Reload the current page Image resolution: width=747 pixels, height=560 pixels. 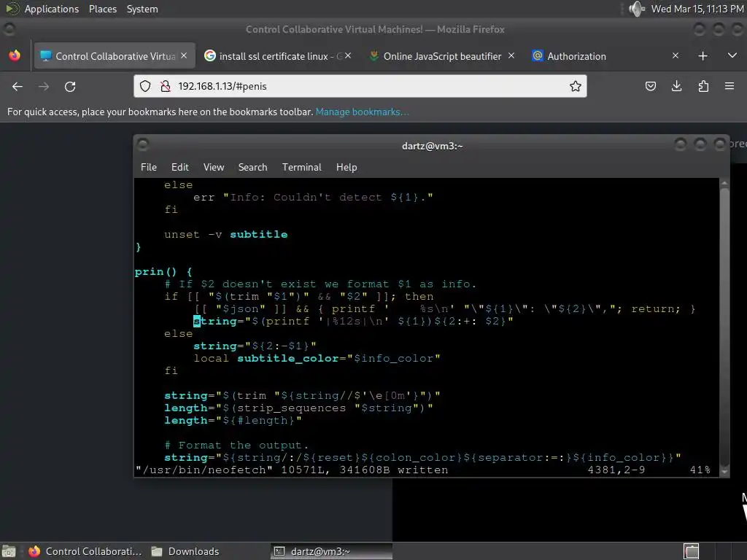[70, 87]
